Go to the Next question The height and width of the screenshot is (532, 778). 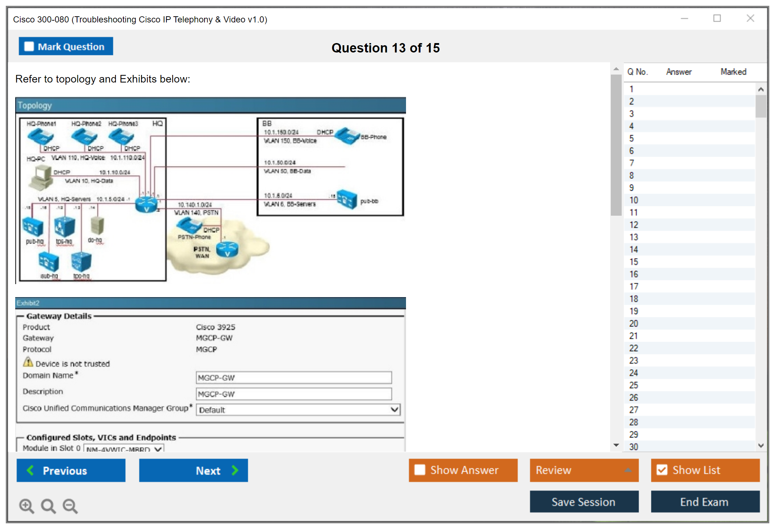(x=193, y=470)
